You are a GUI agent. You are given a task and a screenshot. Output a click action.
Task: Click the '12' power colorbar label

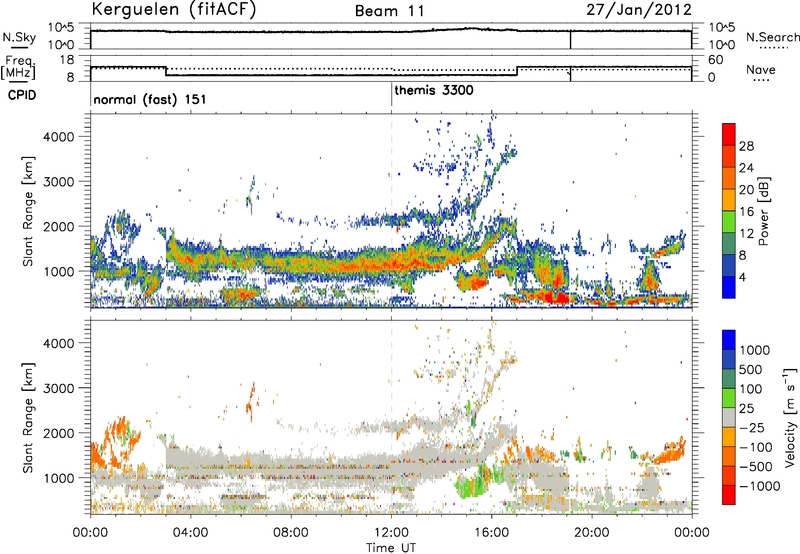746,234
